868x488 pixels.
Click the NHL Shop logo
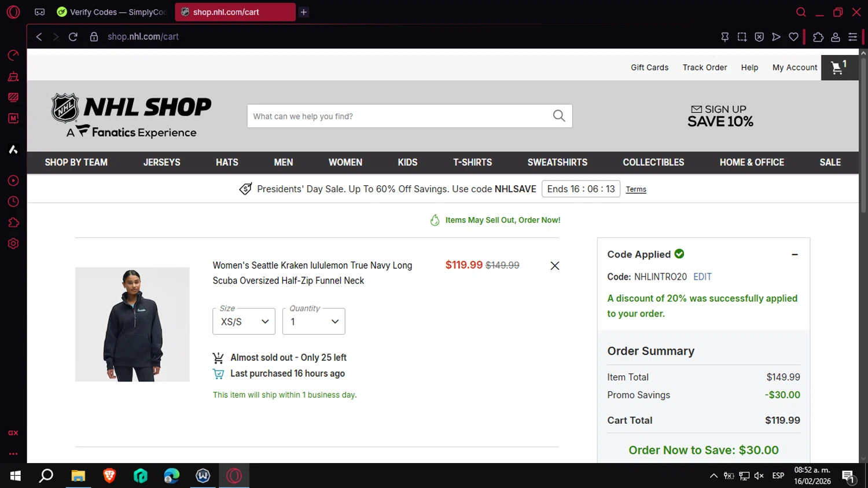click(131, 116)
